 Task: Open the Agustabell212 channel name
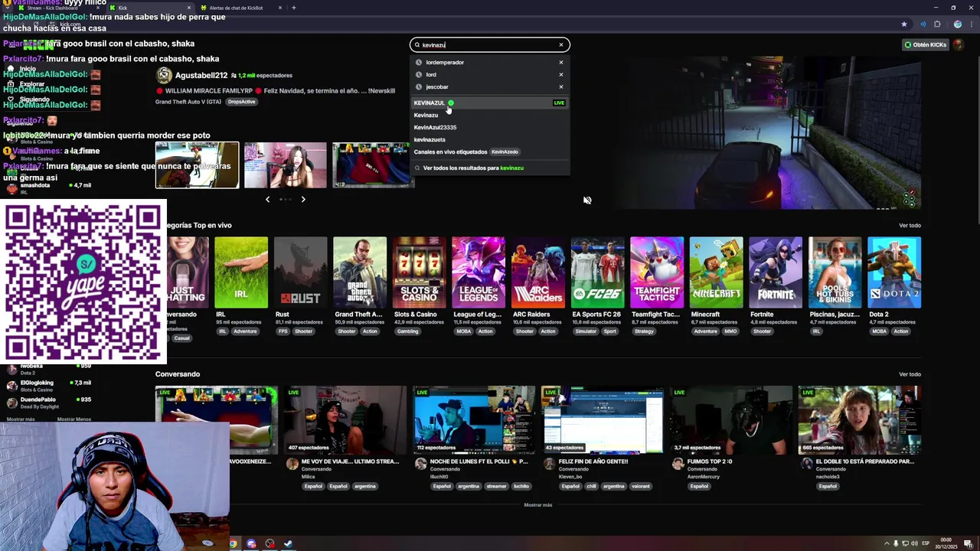pos(201,76)
